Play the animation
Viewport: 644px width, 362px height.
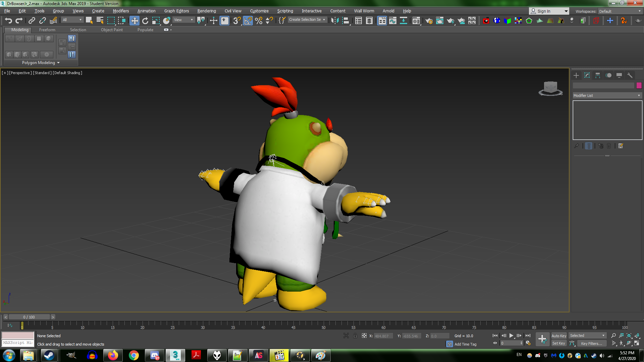(x=511, y=336)
